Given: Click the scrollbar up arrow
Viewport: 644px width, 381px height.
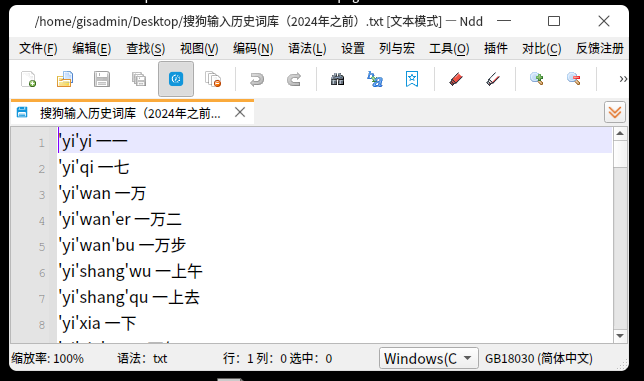Looking at the screenshot, I should coord(620,133).
